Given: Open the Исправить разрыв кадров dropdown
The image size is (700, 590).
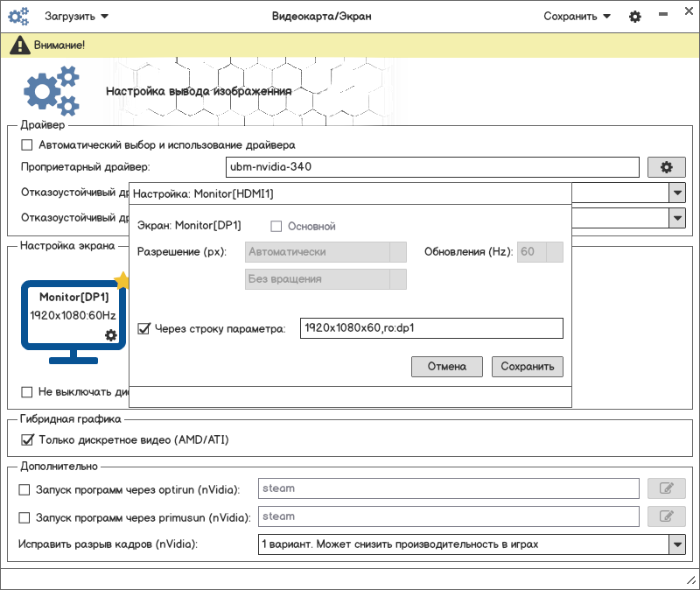Looking at the screenshot, I should (x=472, y=544).
